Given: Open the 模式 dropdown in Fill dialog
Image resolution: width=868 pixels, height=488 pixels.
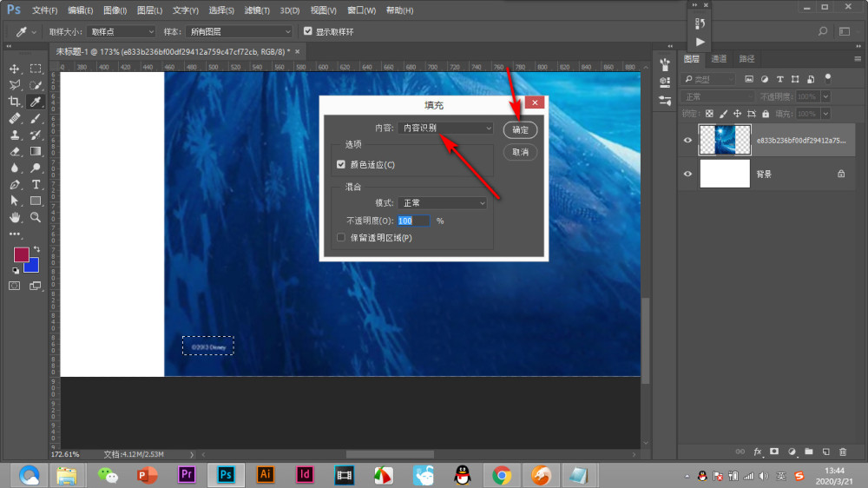Looking at the screenshot, I should pyautogui.click(x=443, y=203).
